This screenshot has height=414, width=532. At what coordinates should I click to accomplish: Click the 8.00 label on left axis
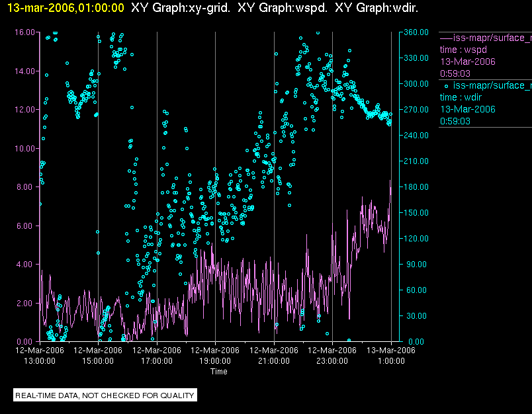pyautogui.click(x=26, y=186)
